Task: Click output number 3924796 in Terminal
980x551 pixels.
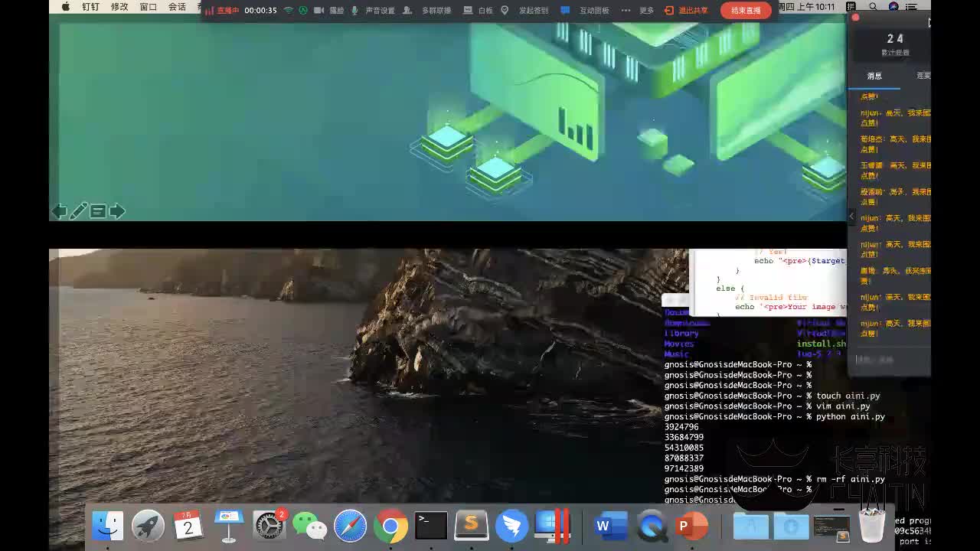Action: [x=681, y=427]
